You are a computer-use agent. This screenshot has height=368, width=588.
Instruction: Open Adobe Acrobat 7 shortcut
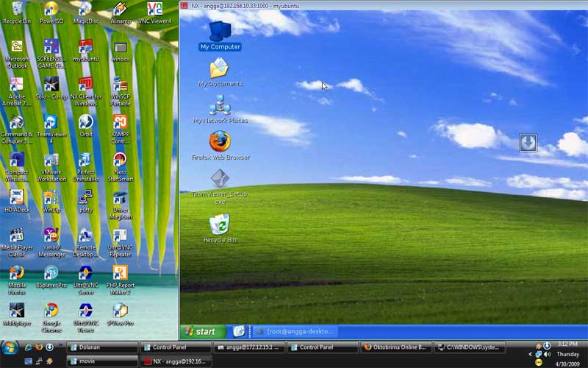point(17,91)
